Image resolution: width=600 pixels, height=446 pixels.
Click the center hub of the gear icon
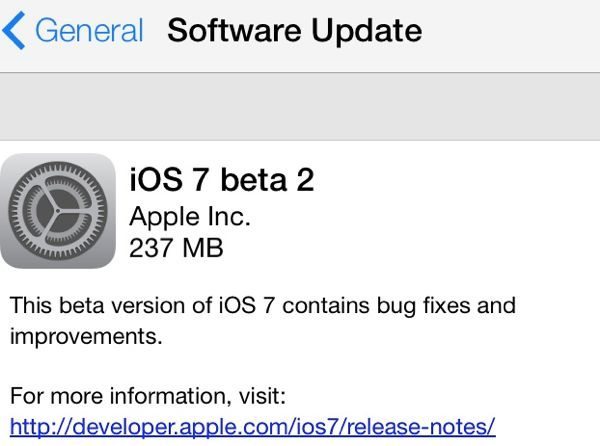tap(58, 211)
